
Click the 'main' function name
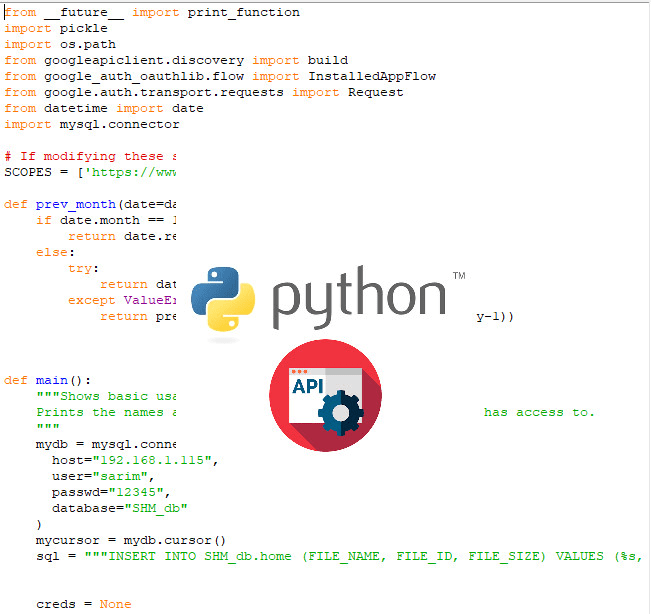[51, 381]
